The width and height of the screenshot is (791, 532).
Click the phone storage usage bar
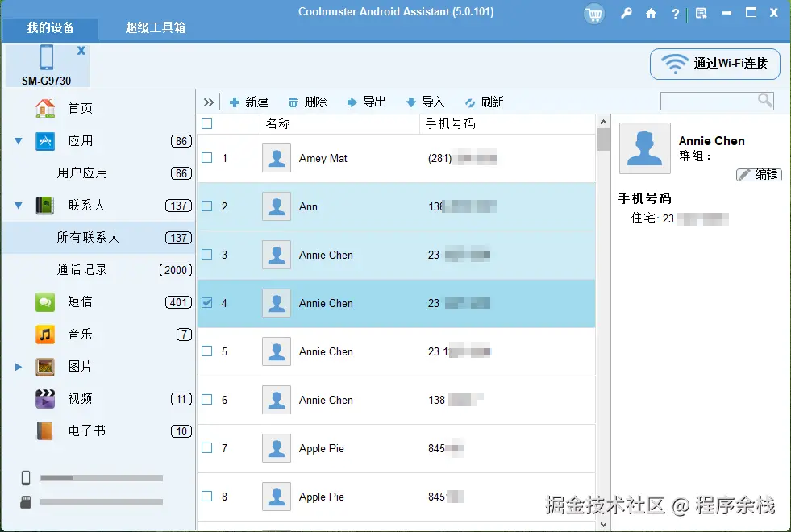coord(102,478)
